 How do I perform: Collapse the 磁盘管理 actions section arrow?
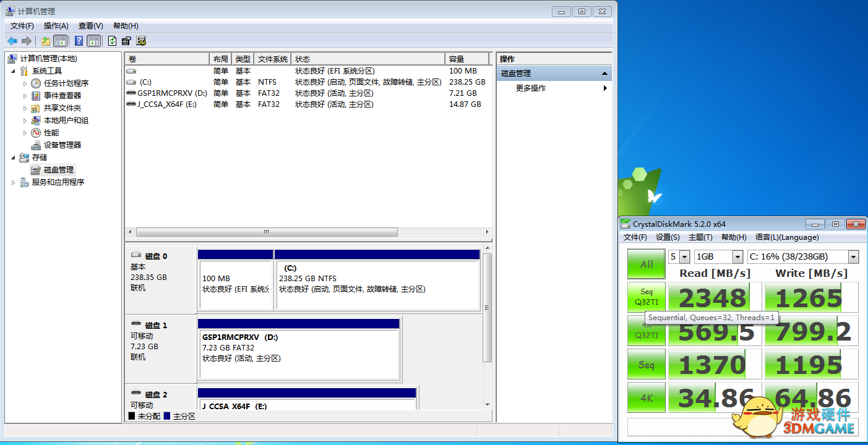(x=604, y=74)
